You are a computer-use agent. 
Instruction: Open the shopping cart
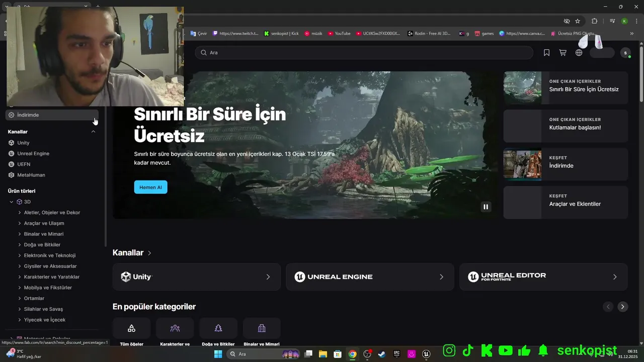point(562,53)
